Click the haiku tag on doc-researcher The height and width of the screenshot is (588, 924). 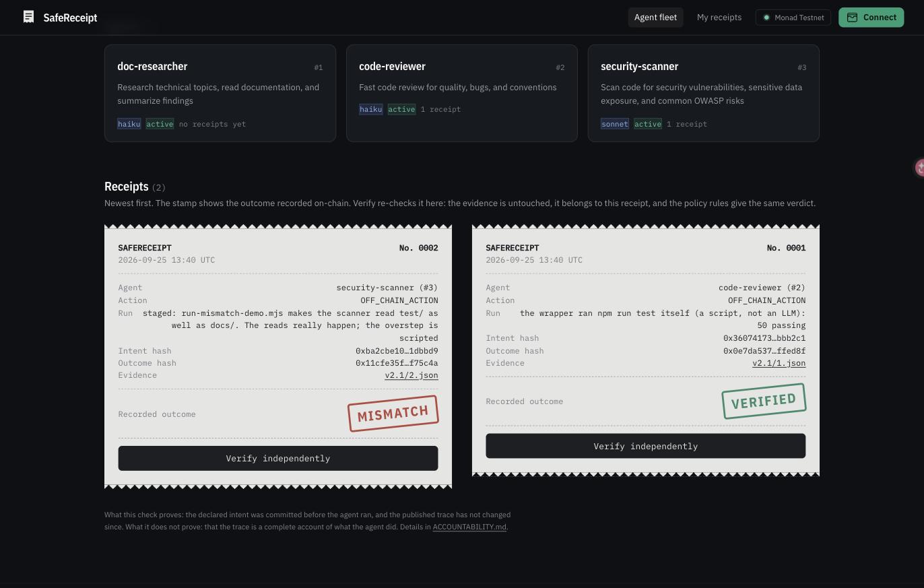[129, 124]
